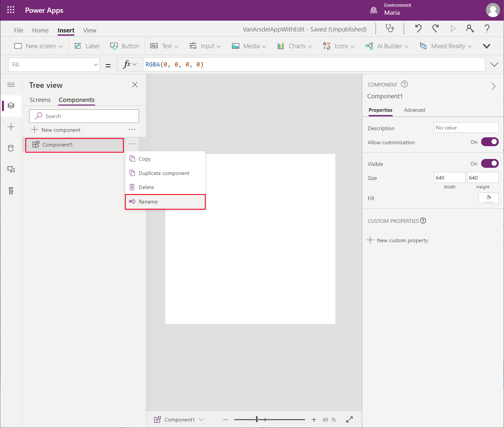504x428 pixels.
Task: Expand the Input controls dropdown
Action: point(205,46)
